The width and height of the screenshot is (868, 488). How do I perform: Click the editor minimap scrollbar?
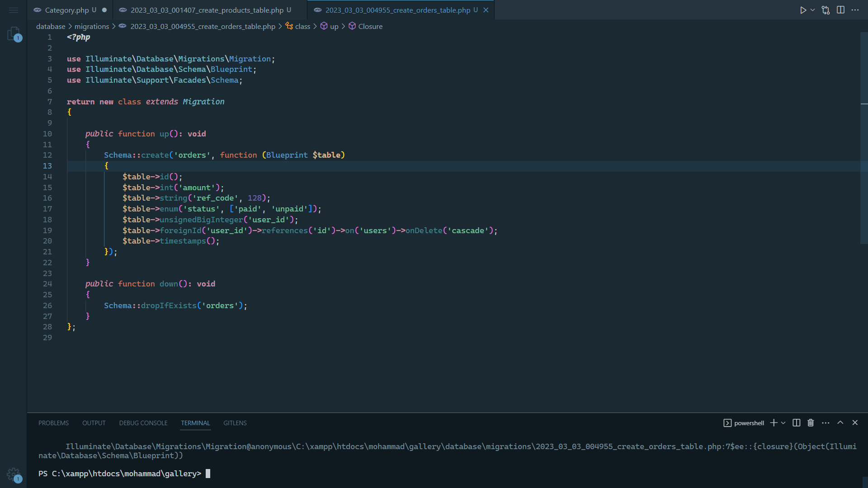tap(864, 138)
